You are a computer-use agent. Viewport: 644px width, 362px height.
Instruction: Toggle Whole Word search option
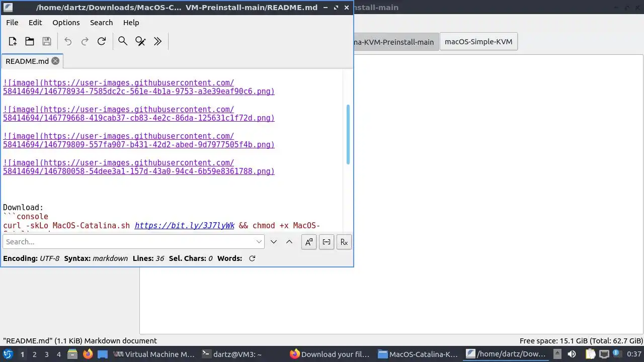pyautogui.click(x=327, y=242)
